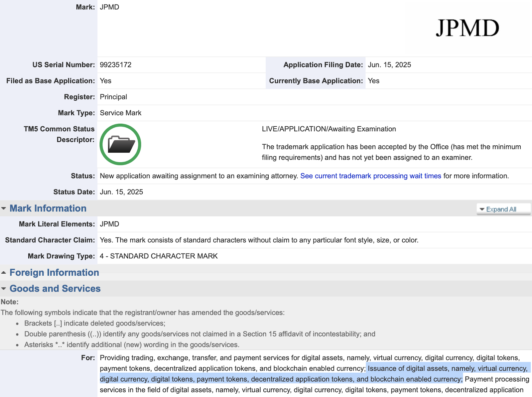532x397 pixels.
Task: Open the Mark Information heading
Action: click(x=48, y=208)
